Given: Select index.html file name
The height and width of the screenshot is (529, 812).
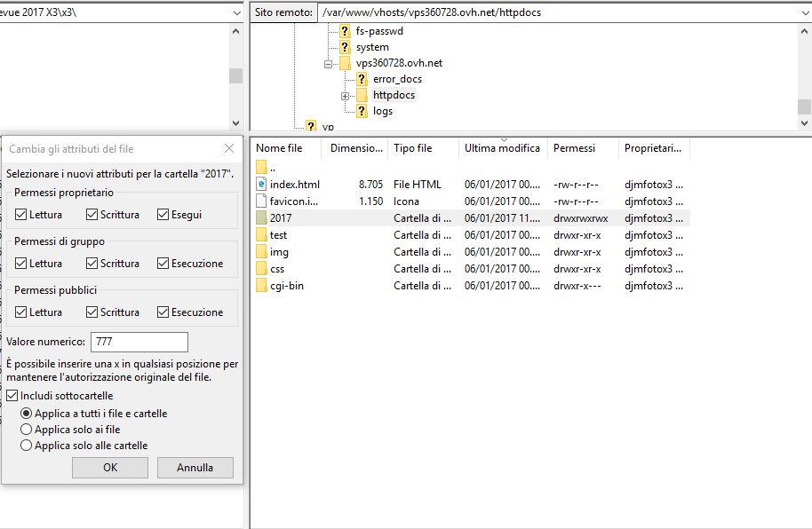Looking at the screenshot, I should (x=295, y=185).
